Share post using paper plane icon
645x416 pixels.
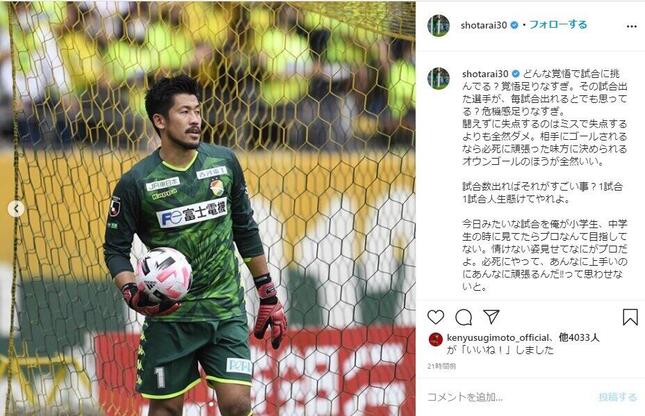pyautogui.click(x=491, y=316)
